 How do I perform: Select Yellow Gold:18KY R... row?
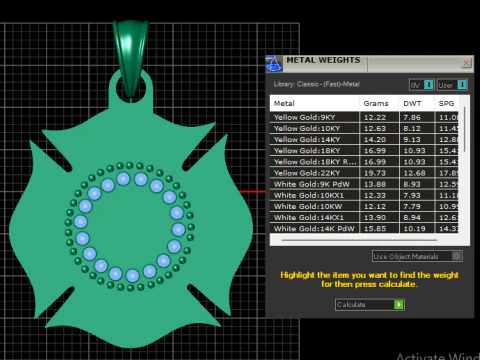[364, 162]
